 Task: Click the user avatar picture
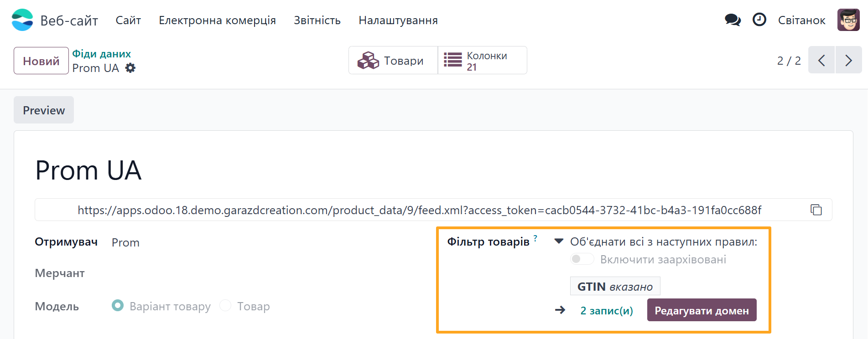[x=848, y=20]
